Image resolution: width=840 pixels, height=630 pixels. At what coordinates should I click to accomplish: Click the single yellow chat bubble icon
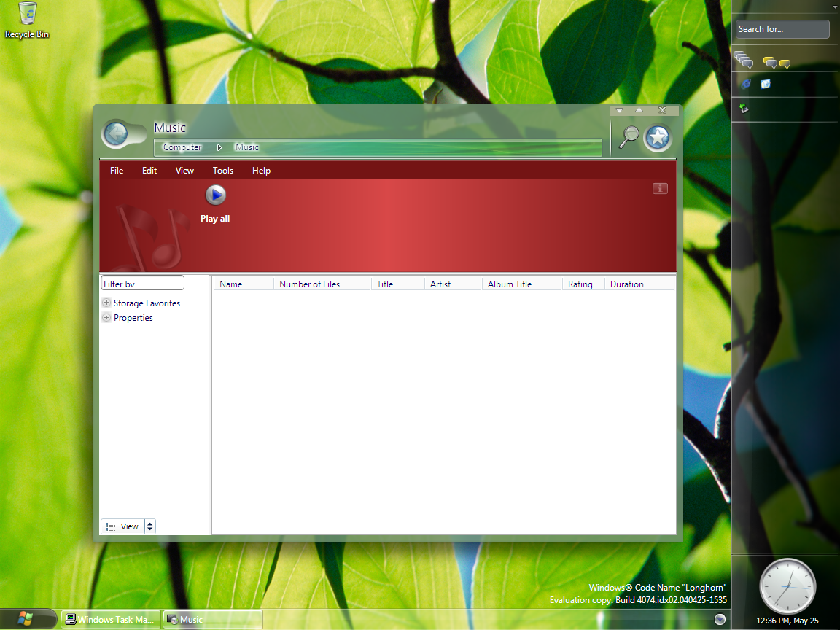click(x=785, y=63)
